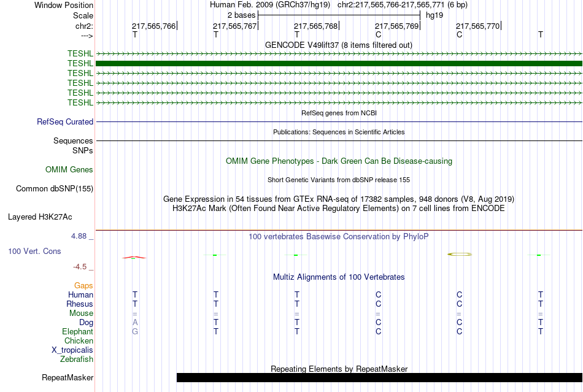Click the 'Sequences' track label
This screenshot has height=392, width=583.
click(73, 141)
